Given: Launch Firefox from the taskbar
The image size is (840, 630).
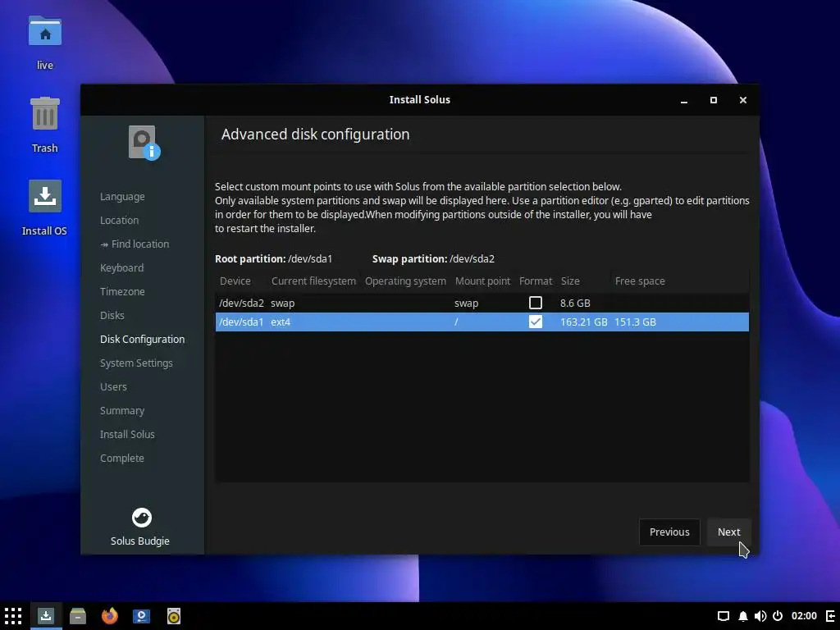Looking at the screenshot, I should pos(110,616).
